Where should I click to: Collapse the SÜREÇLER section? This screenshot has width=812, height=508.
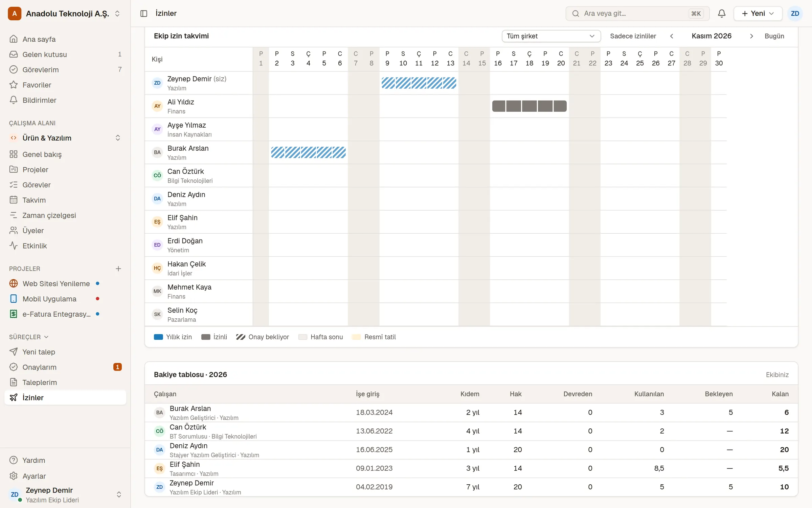click(29, 337)
